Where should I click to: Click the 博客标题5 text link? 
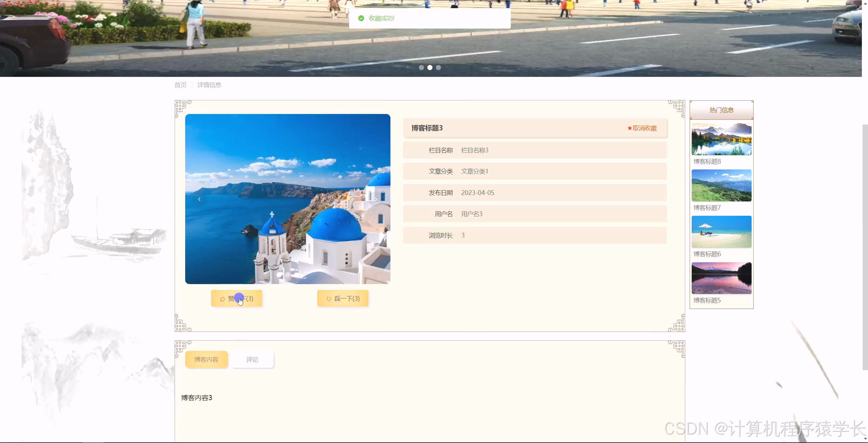[707, 300]
